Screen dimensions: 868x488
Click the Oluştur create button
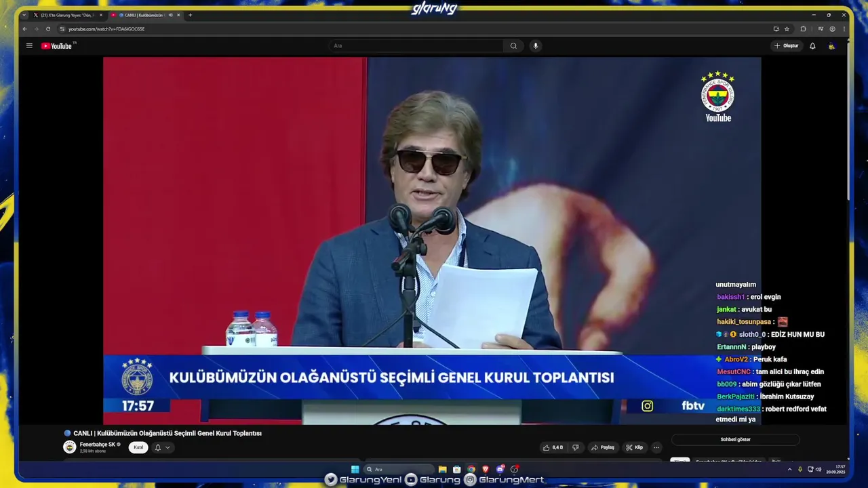[787, 46]
